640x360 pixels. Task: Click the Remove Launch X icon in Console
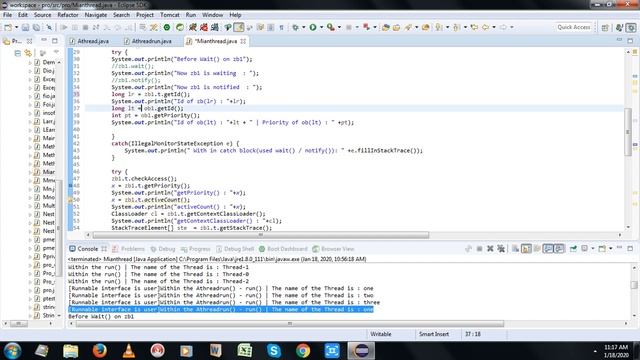490,249
